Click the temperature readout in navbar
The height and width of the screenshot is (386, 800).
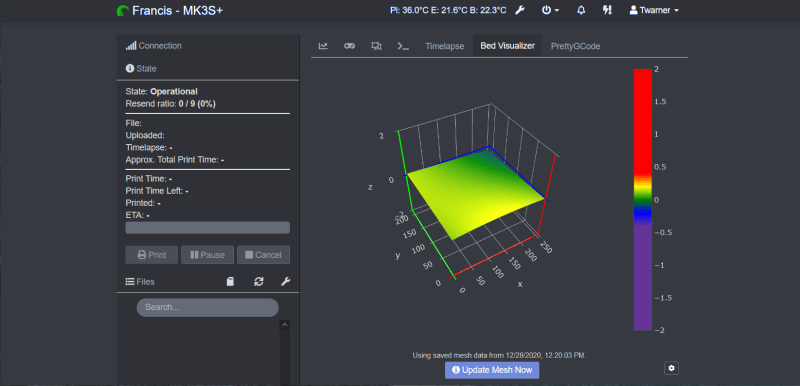click(448, 10)
